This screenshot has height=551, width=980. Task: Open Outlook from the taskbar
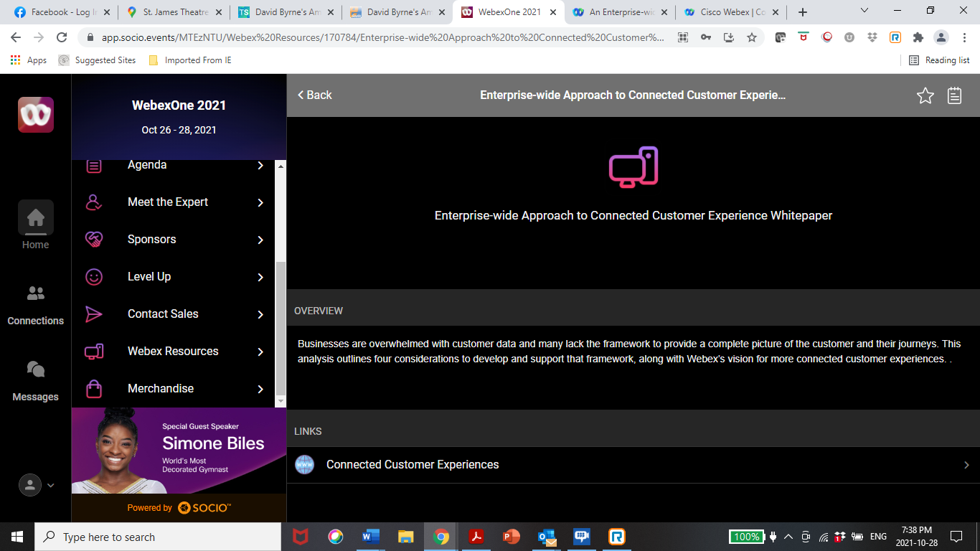tap(547, 537)
